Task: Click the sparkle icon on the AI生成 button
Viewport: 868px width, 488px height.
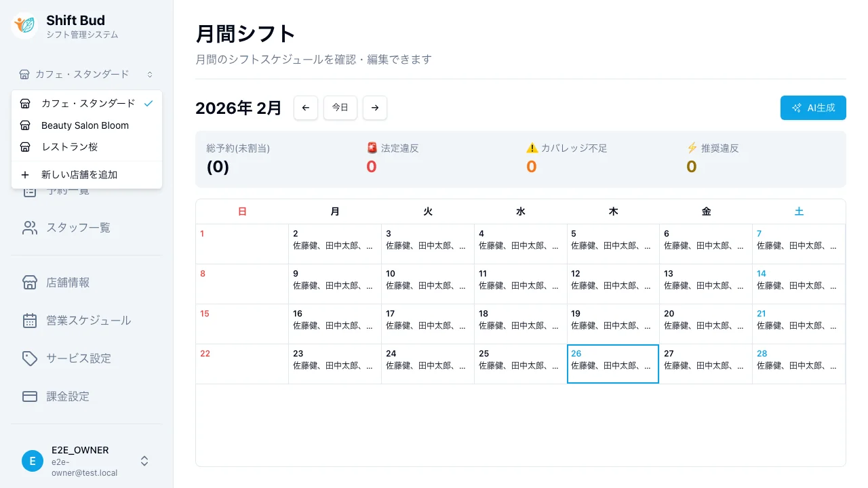Action: point(796,107)
